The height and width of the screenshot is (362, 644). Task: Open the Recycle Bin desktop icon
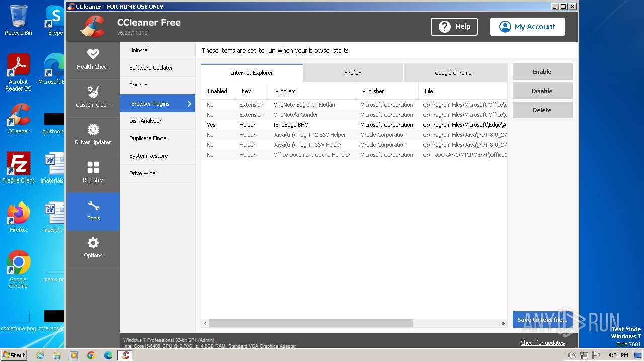[18, 20]
